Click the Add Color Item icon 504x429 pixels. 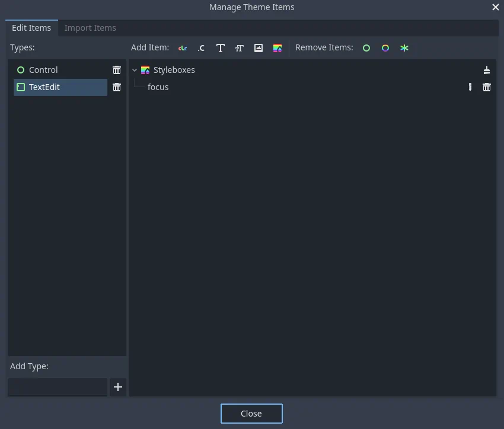(x=183, y=48)
